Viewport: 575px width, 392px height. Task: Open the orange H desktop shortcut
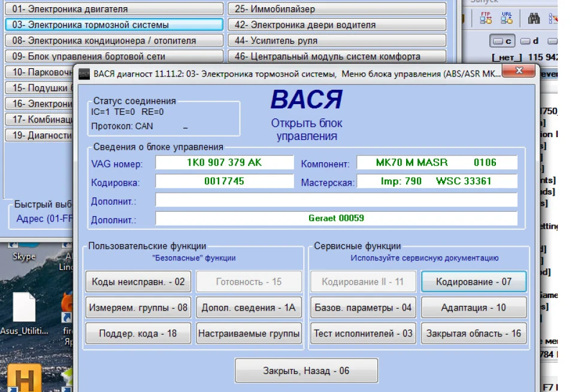tap(24, 378)
